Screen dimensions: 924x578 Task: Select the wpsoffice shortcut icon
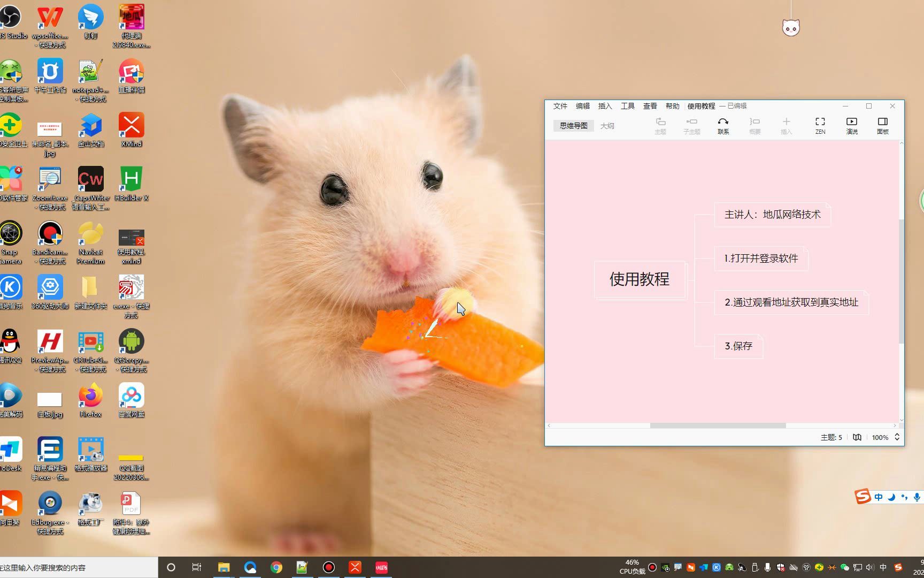click(x=50, y=26)
